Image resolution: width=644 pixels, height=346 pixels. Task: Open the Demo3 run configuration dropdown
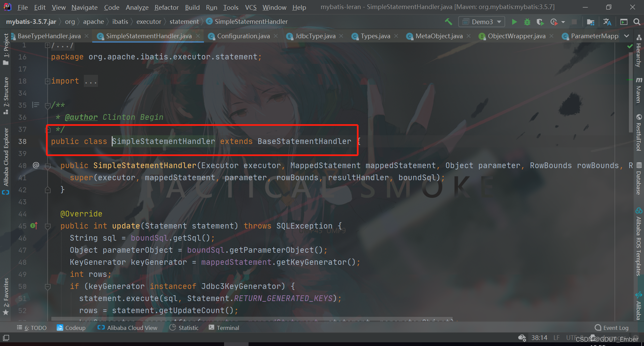(x=482, y=22)
